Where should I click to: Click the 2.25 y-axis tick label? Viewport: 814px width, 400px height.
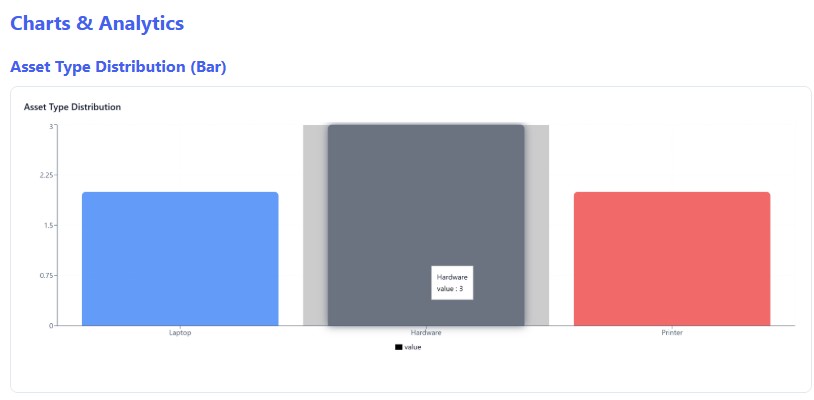pos(46,175)
